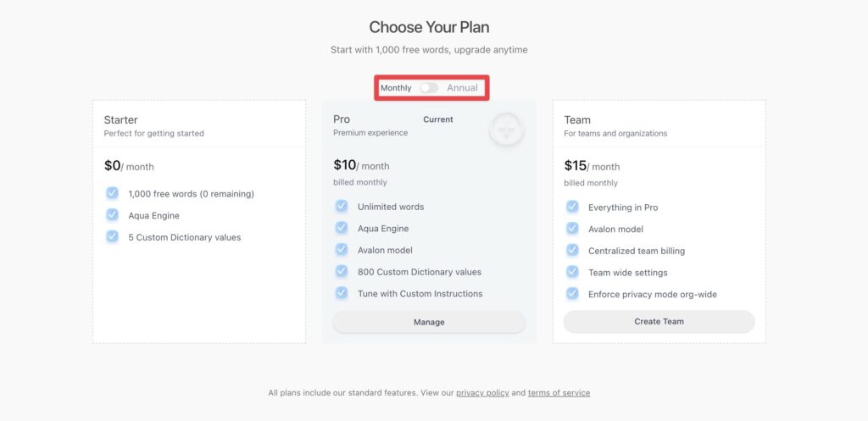Click checkmark next to 5 Custom Dictionary values
868x421 pixels.
click(x=112, y=237)
